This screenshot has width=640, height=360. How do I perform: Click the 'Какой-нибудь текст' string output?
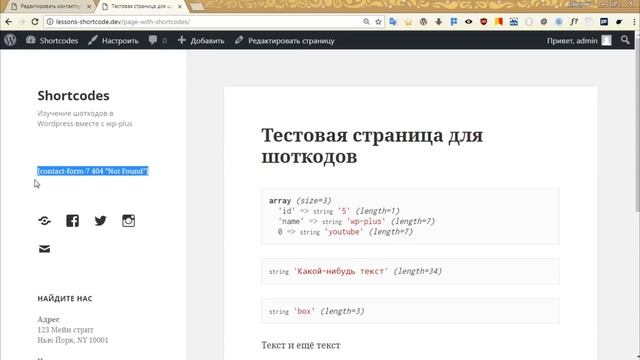pyautogui.click(x=341, y=271)
